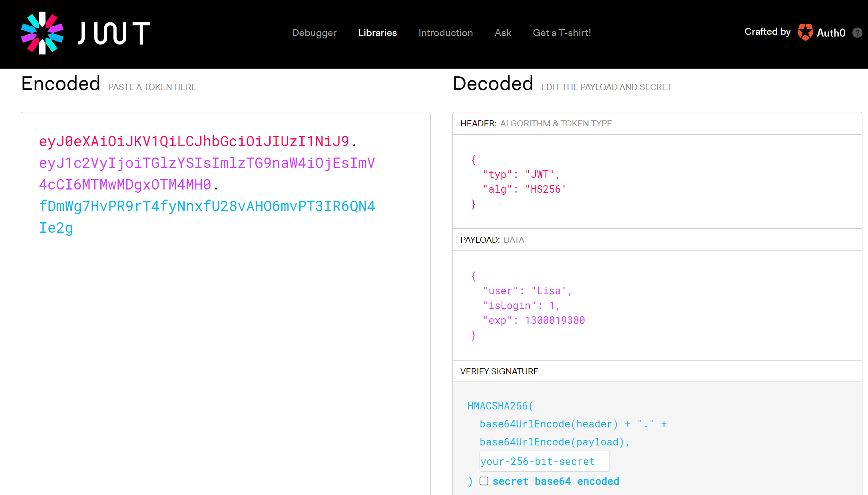868x495 pixels.
Task: Click the question mark help icon
Action: [x=857, y=33]
